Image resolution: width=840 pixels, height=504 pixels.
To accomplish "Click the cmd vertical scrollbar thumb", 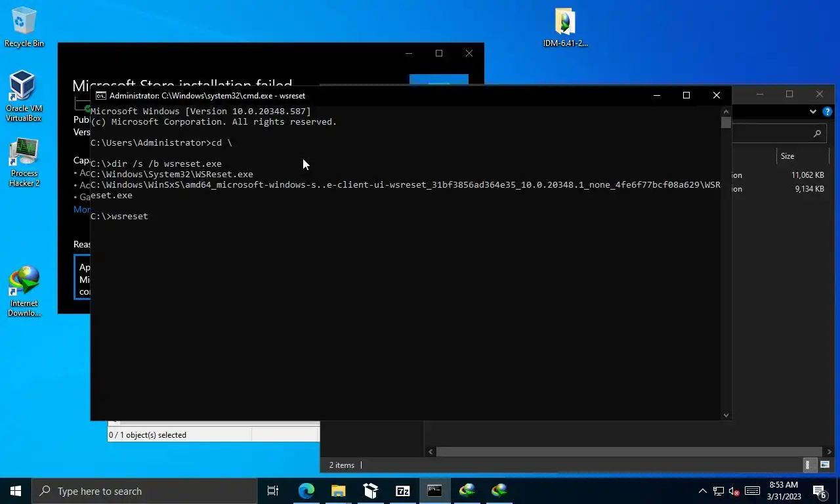I will click(x=726, y=123).
